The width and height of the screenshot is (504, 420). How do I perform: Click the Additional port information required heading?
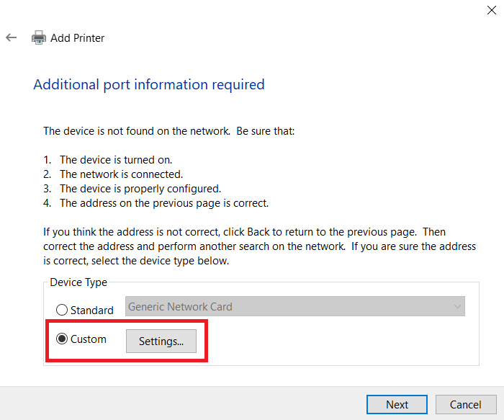(149, 84)
